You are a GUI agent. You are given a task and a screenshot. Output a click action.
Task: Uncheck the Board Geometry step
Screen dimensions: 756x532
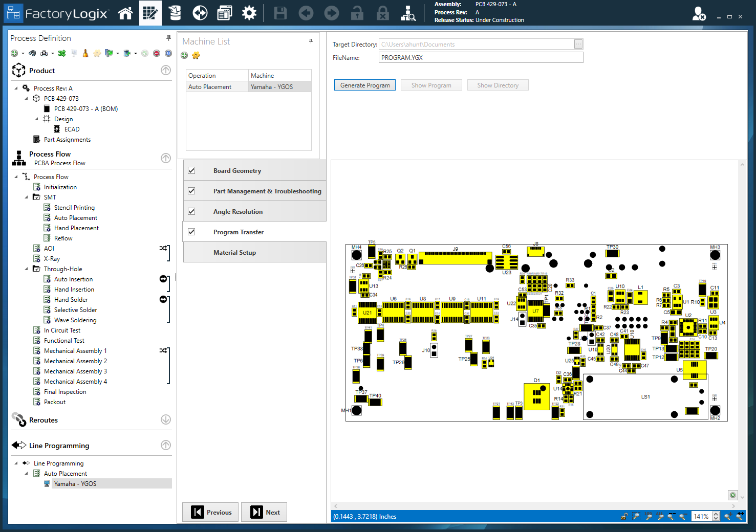click(191, 170)
